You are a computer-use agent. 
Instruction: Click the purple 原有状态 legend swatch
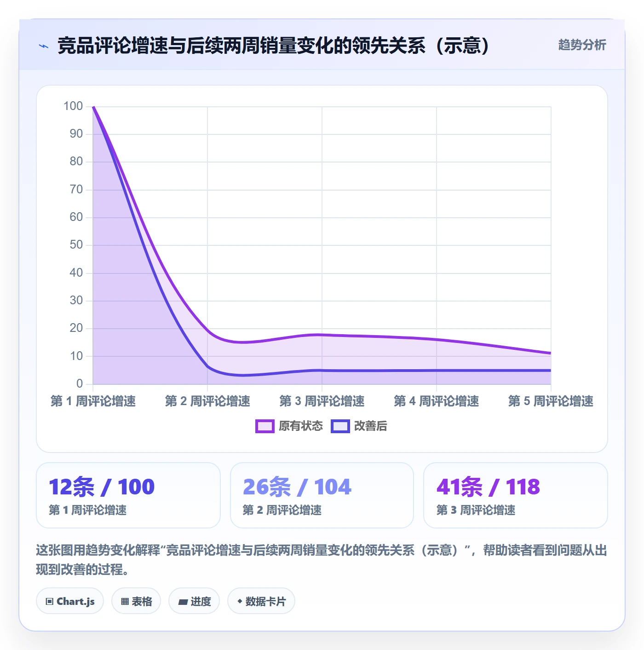[264, 426]
